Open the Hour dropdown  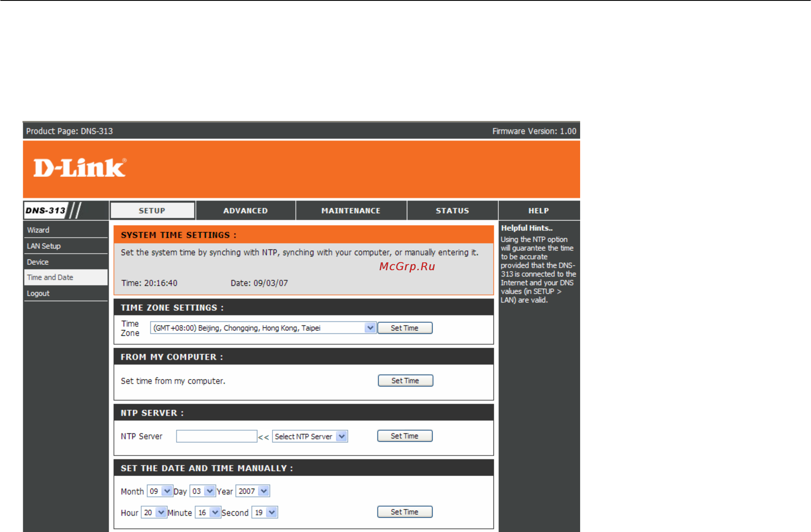[x=154, y=512]
